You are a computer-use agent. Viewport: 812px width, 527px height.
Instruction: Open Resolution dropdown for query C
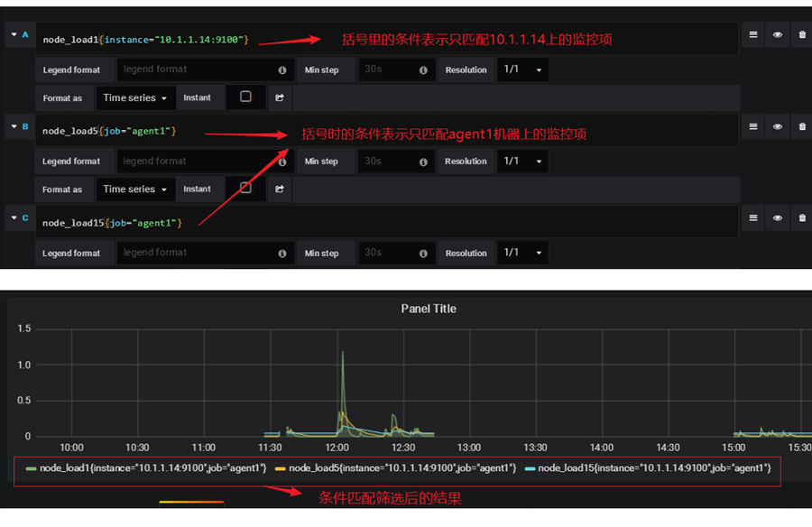(x=522, y=253)
